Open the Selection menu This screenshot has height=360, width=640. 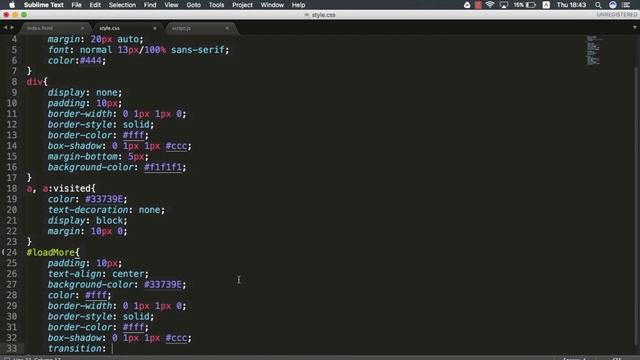point(122,5)
